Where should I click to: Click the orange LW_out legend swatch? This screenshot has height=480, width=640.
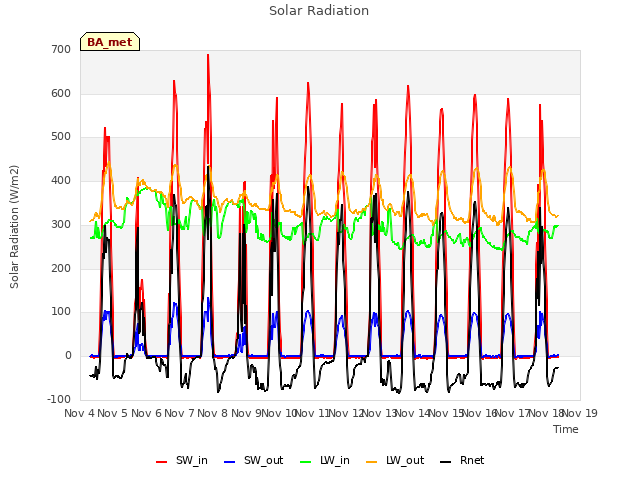click(372, 462)
